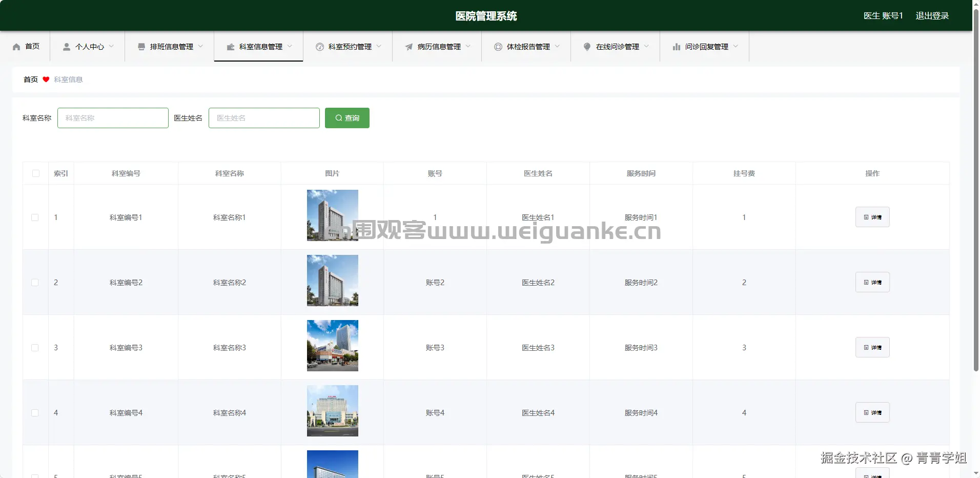Check the checkbox for row 科室编号1

(35, 217)
